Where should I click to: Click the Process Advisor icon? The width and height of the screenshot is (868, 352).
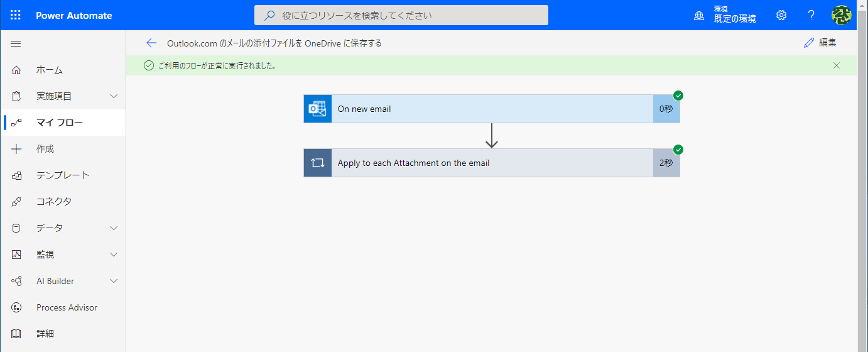pos(16,307)
